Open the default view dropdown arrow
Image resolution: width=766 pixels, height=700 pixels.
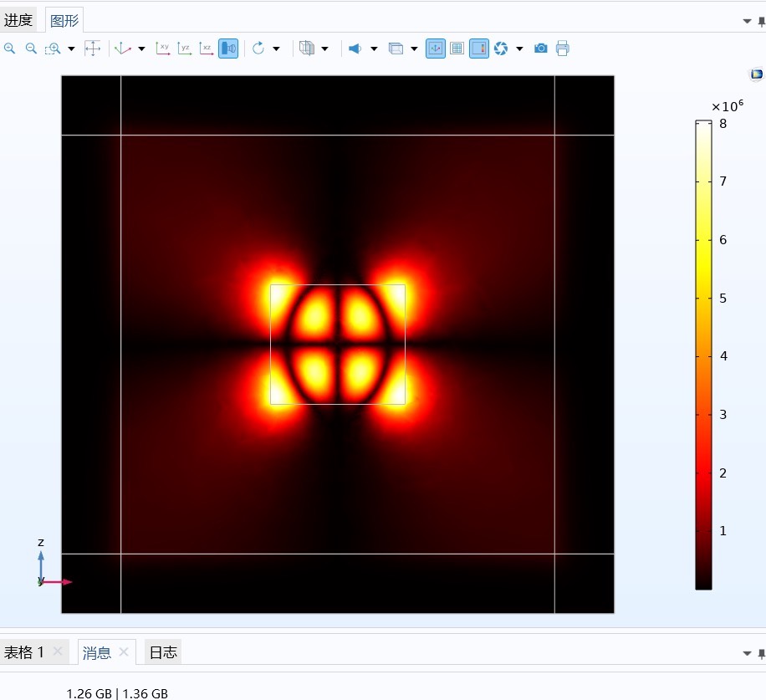141,49
